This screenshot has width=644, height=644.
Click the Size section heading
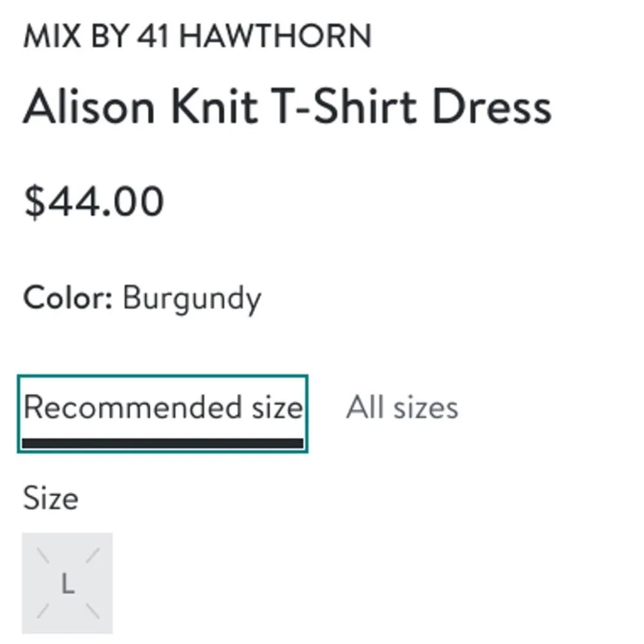(x=51, y=497)
